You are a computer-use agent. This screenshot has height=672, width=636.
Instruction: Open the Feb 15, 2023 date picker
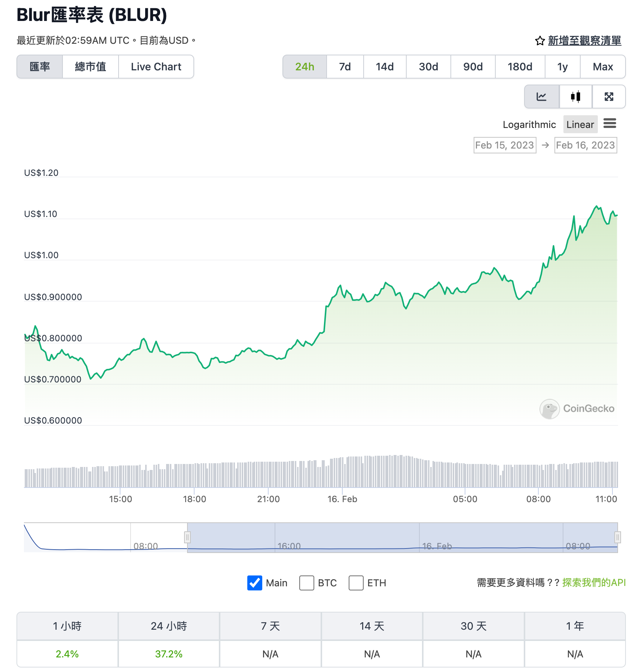coord(504,145)
